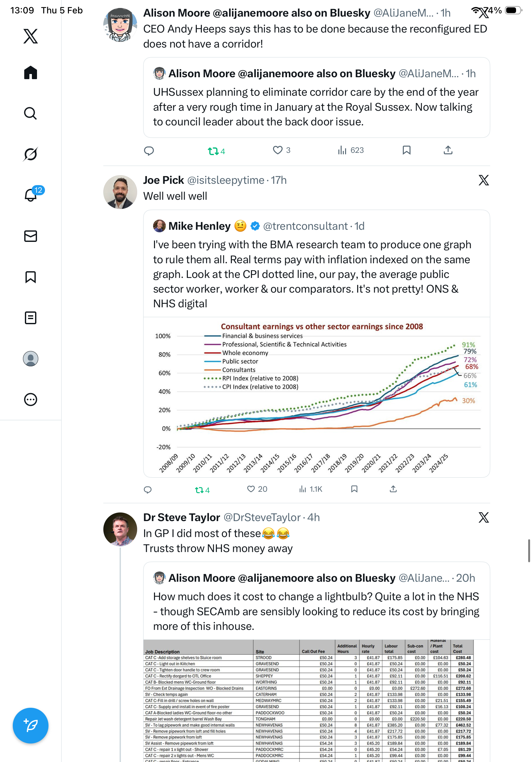Open Grok menu on Joe Pick's post

click(484, 180)
